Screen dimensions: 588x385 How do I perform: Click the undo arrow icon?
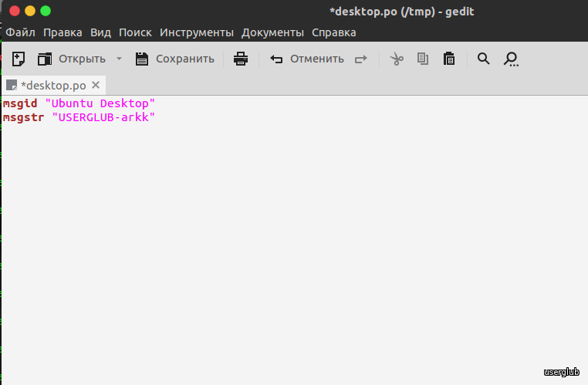tap(276, 59)
